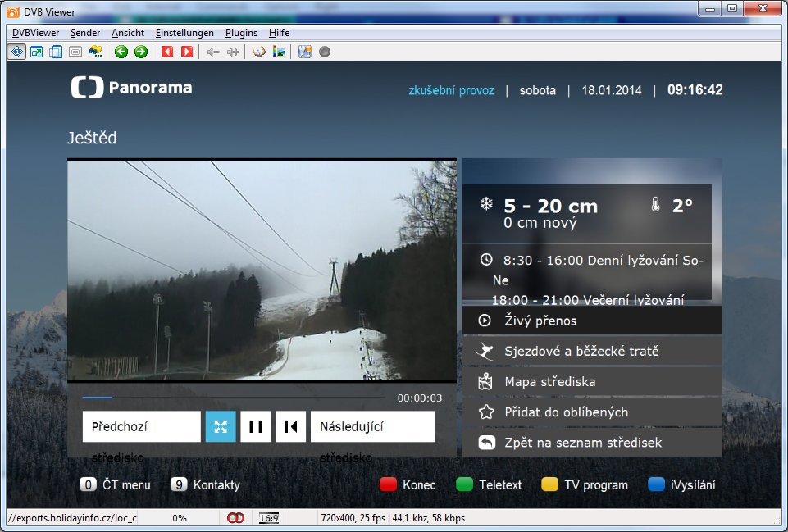Click the Ještěd resort title
788x532 pixels.
tap(92, 138)
